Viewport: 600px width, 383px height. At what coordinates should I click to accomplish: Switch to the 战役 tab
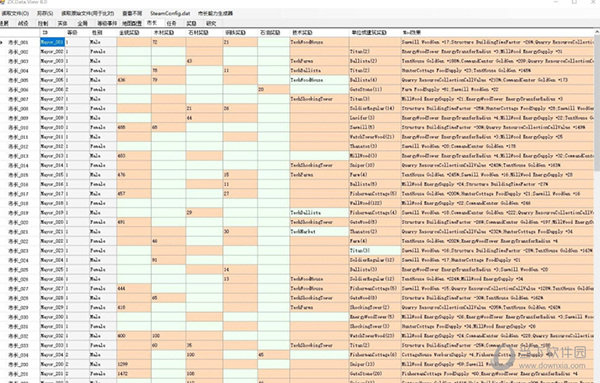coord(23,23)
